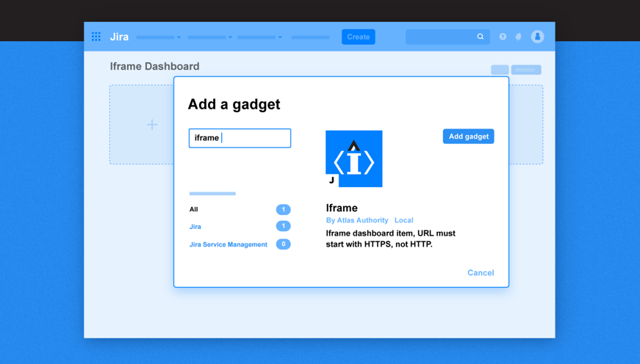Click the zero badge for Jira Service Management
This screenshot has width=640, height=364.
click(x=284, y=244)
